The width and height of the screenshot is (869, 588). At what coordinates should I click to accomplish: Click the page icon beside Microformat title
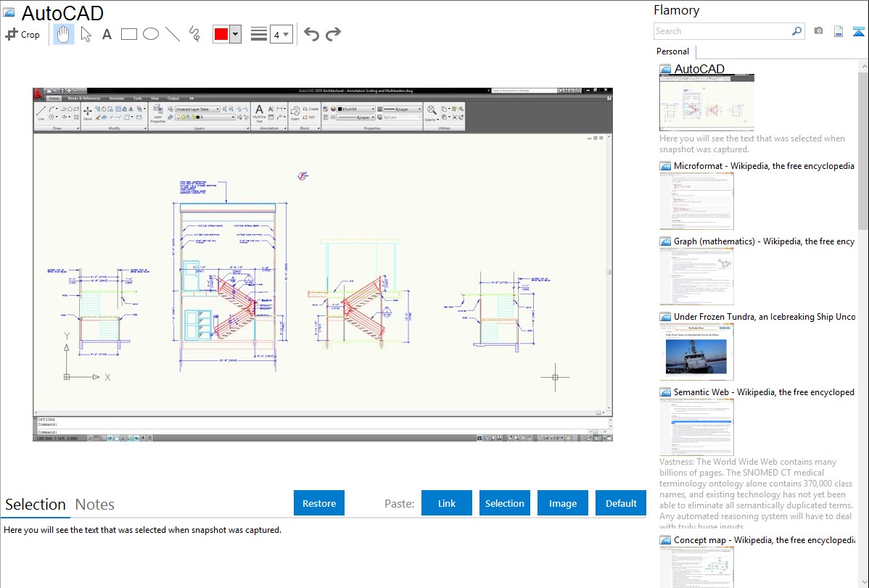[x=665, y=166]
